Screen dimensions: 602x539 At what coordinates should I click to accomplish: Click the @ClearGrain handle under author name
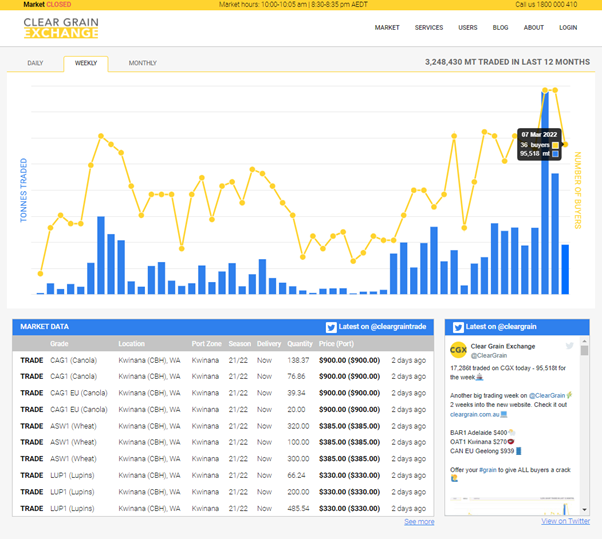[489, 355]
